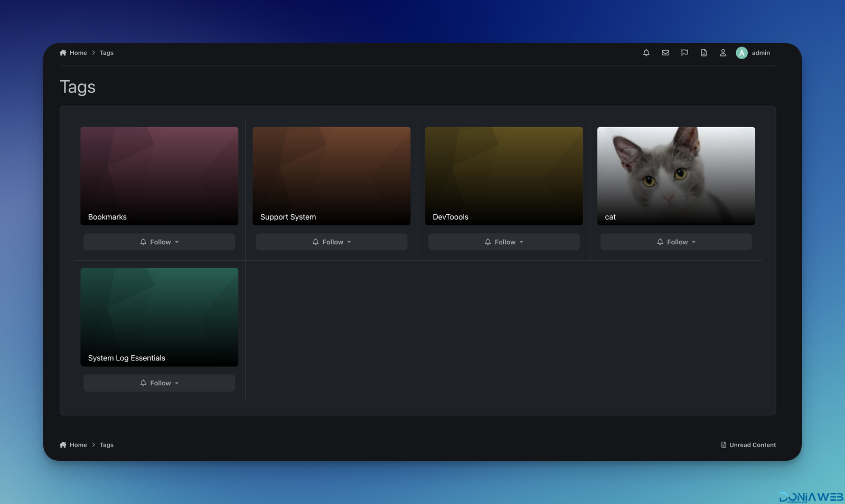Viewport: 845px width, 504px height.
Task: Open the cat tag thumbnail
Action: [675, 176]
